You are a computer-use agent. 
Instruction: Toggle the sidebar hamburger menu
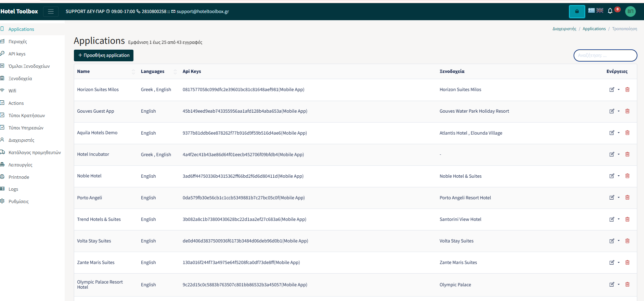(51, 12)
